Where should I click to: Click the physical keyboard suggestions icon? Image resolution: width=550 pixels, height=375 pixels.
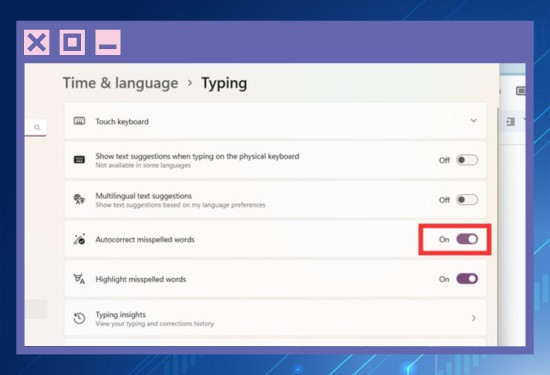79,160
